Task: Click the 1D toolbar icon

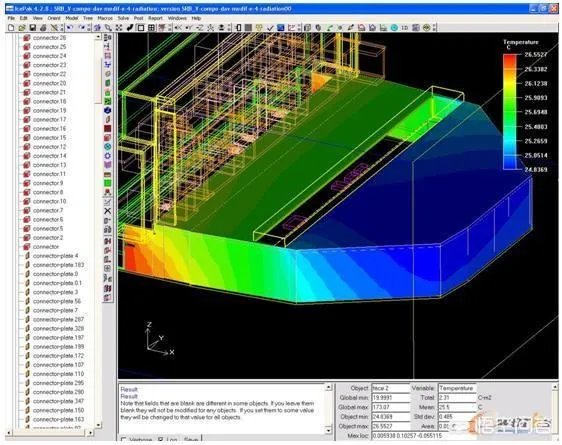Action: pos(405,28)
